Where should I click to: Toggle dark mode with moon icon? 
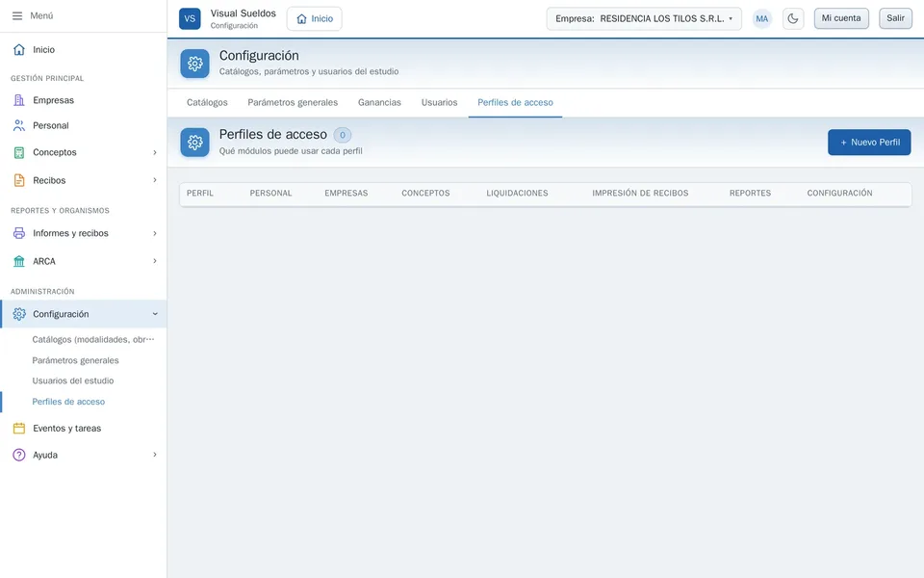tap(793, 19)
